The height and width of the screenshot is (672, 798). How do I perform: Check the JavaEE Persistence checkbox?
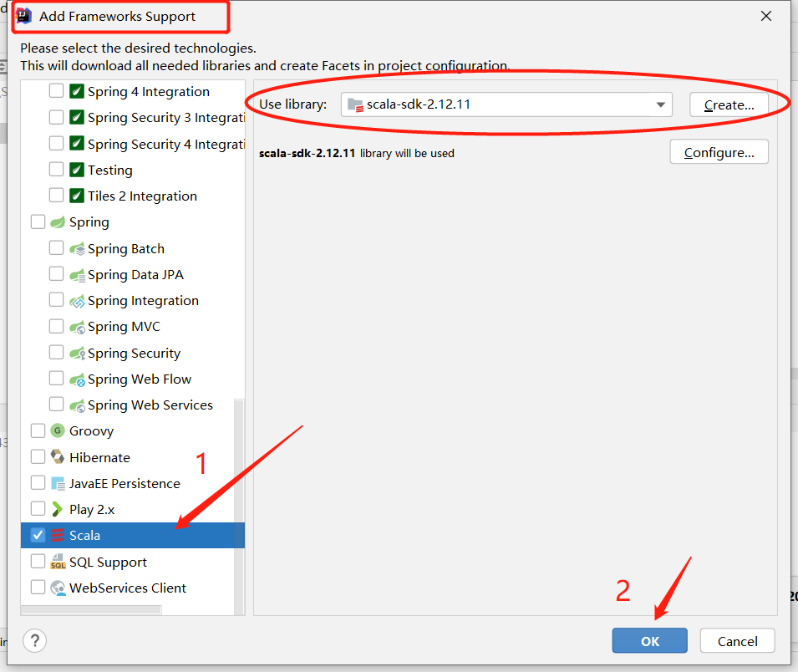38,482
